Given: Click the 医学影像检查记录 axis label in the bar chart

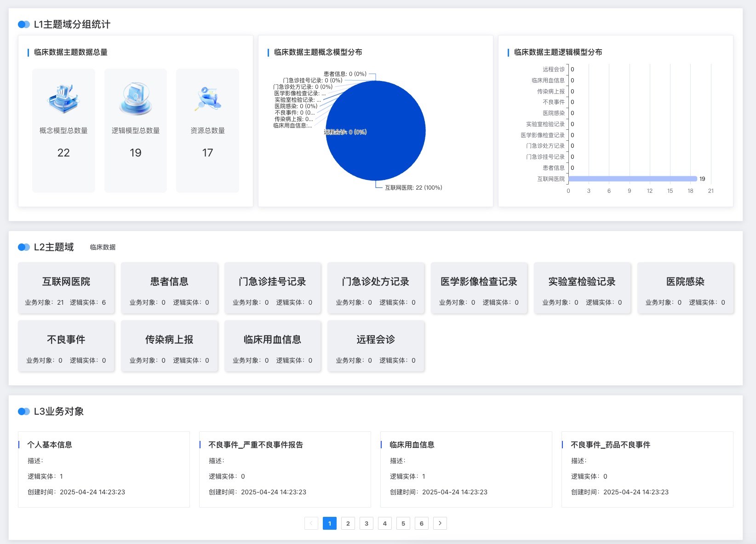Looking at the screenshot, I should (543, 135).
